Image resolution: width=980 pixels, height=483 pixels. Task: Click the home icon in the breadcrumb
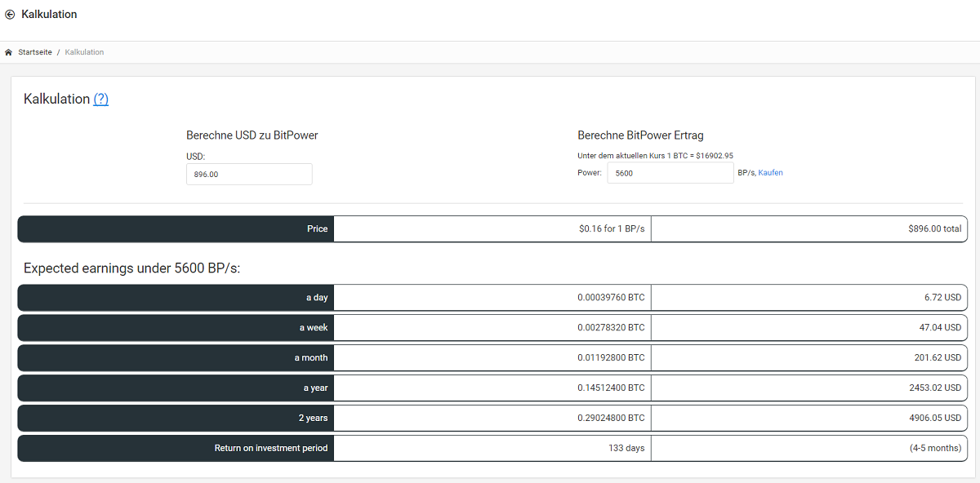(9, 52)
